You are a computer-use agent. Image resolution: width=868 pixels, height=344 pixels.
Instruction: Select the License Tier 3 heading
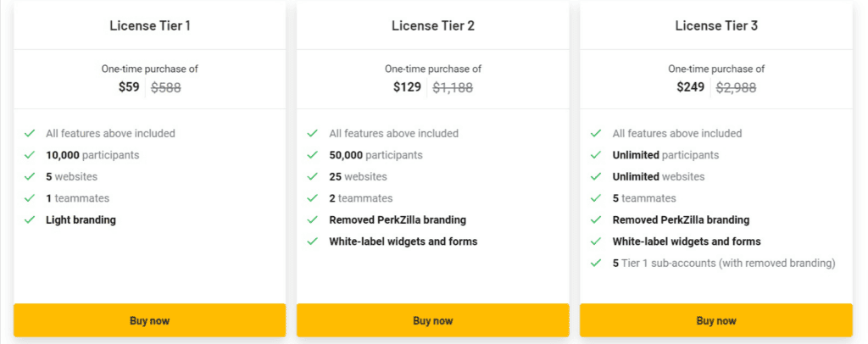(x=716, y=25)
